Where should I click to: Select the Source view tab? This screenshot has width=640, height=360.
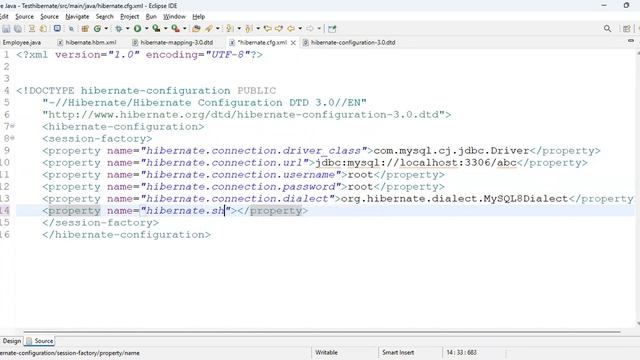click(x=40, y=341)
